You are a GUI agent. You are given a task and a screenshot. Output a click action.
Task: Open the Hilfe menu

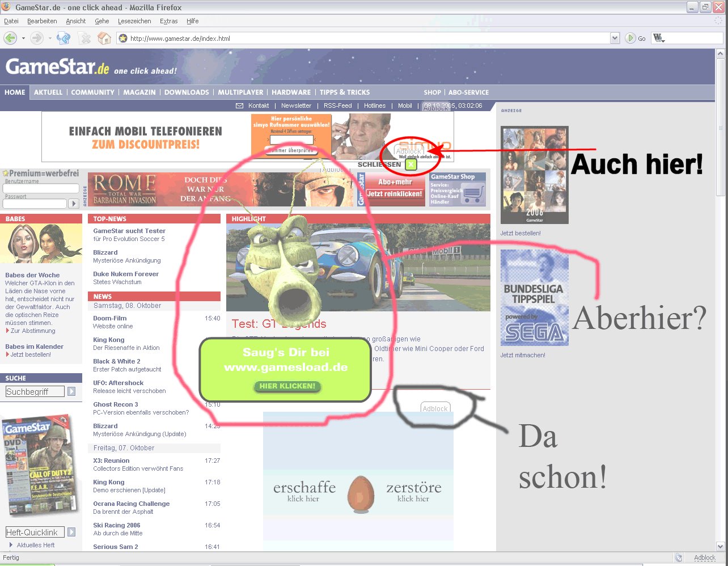coord(193,21)
